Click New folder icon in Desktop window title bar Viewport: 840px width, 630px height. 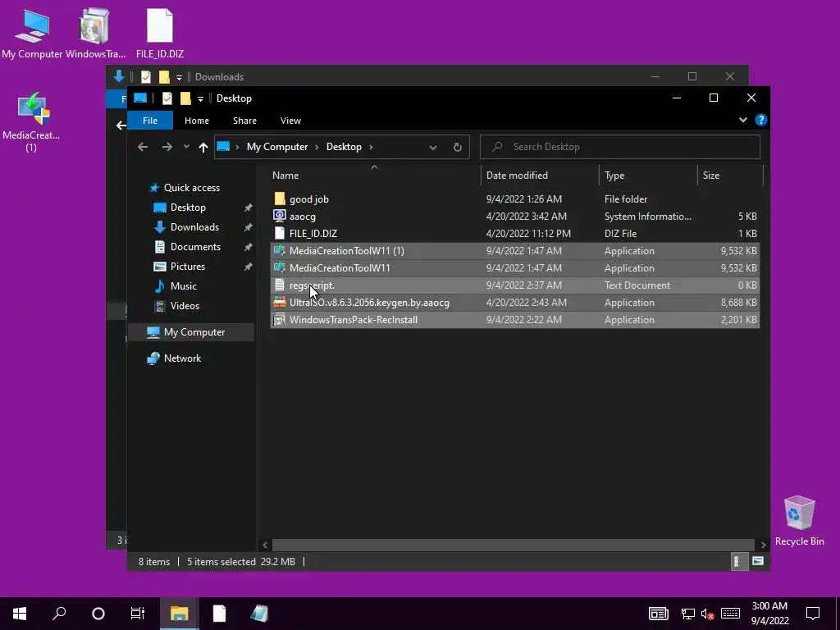click(185, 98)
